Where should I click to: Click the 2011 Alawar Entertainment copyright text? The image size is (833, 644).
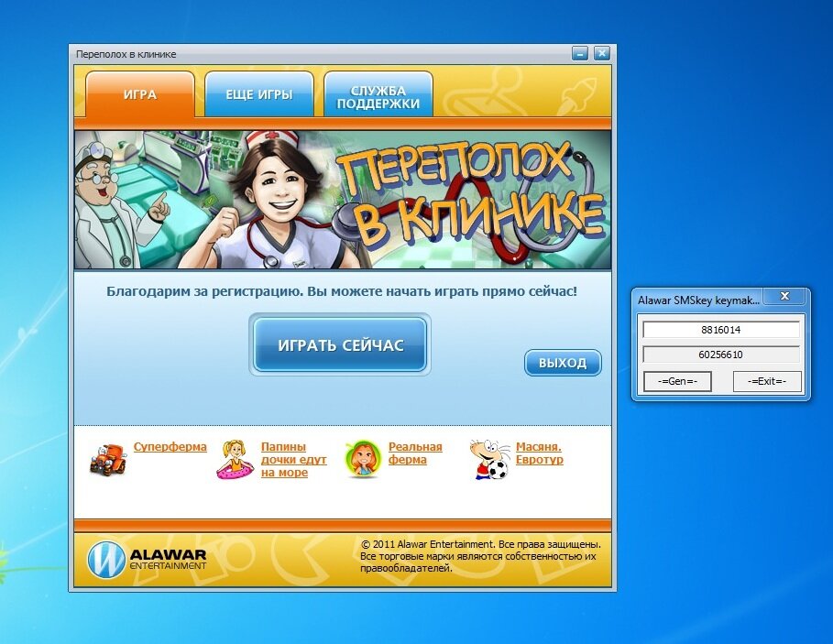(x=481, y=556)
